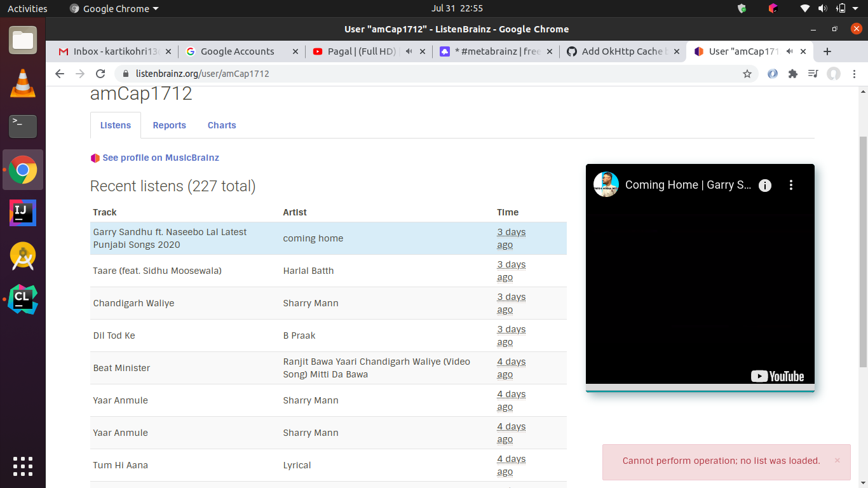This screenshot has width=868, height=488.
Task: Open the system volume indicator
Action: pos(823,8)
